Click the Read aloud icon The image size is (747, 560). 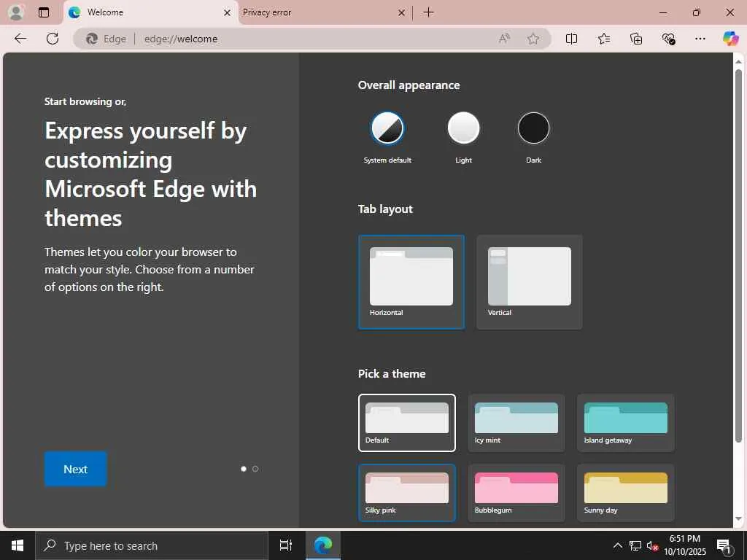click(504, 39)
